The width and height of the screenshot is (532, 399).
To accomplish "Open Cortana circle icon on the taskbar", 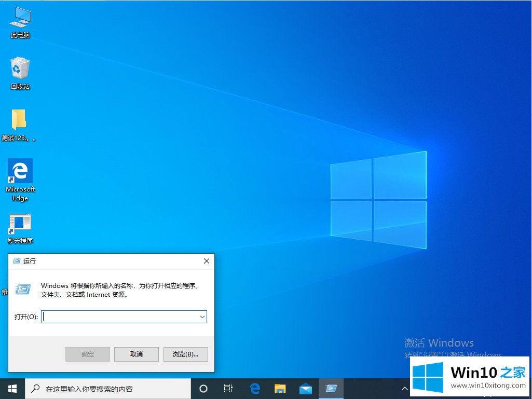I will pos(203,389).
